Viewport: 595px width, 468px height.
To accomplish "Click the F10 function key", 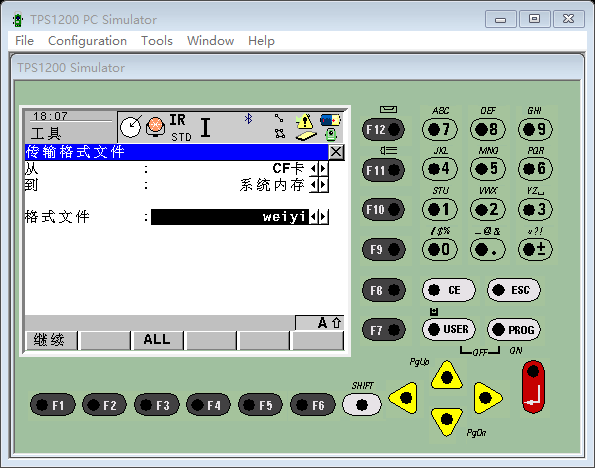I will pos(383,210).
